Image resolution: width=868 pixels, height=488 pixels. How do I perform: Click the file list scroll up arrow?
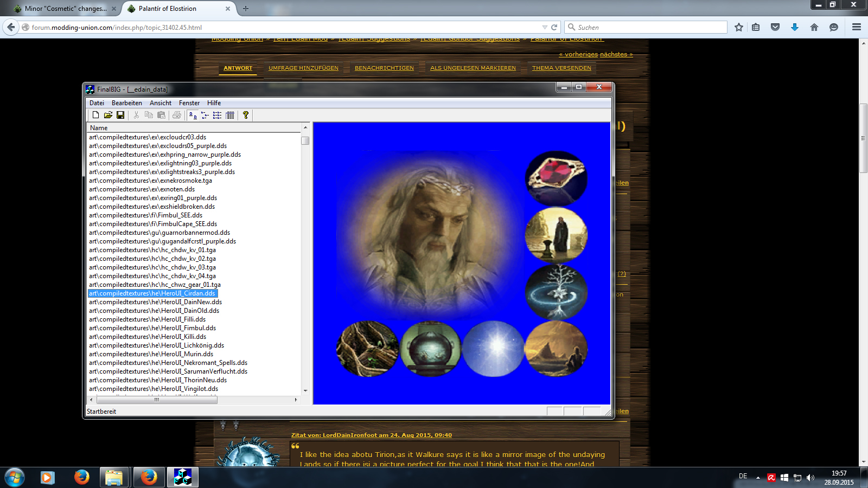click(x=305, y=127)
